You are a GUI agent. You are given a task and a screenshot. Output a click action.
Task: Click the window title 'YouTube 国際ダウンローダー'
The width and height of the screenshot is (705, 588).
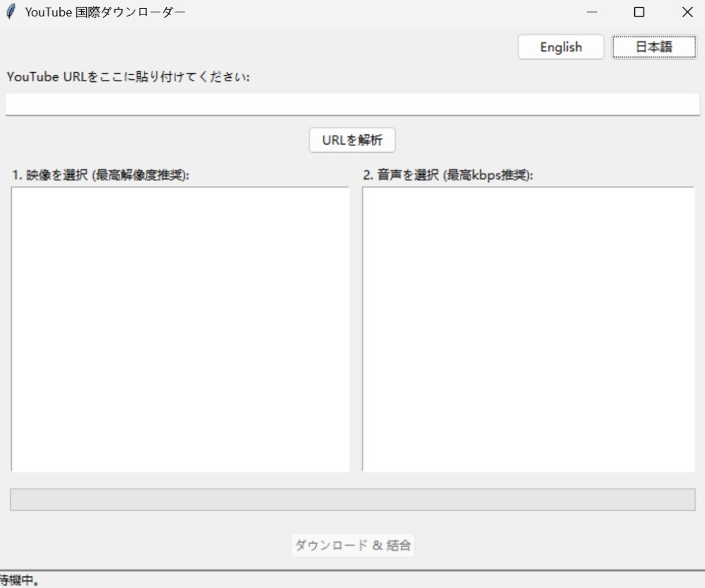tap(105, 12)
